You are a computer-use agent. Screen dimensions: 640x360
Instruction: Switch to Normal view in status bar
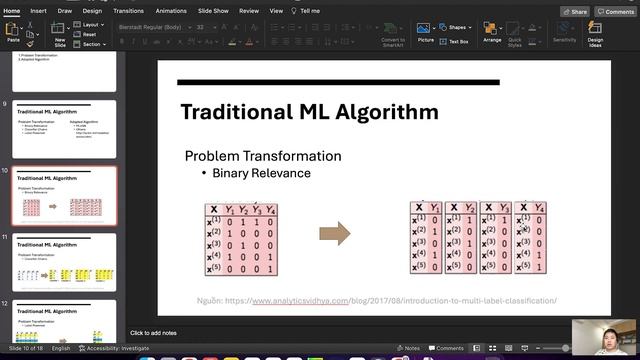tap(476, 348)
